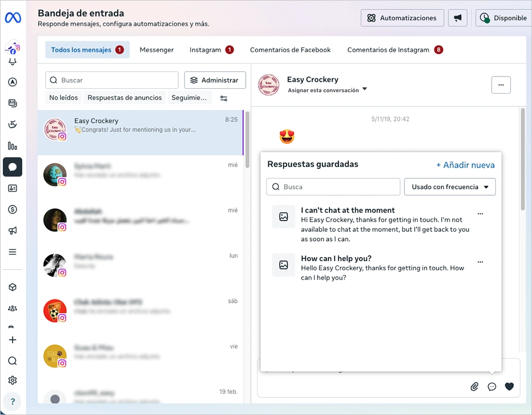Switch to the Messenger tab
This screenshot has height=415, width=532.
156,49
